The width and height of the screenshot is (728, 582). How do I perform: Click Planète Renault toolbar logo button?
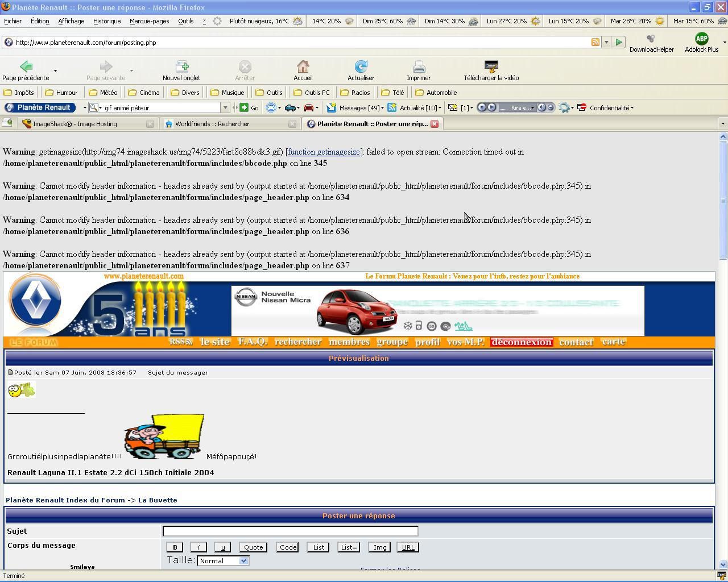[40, 107]
